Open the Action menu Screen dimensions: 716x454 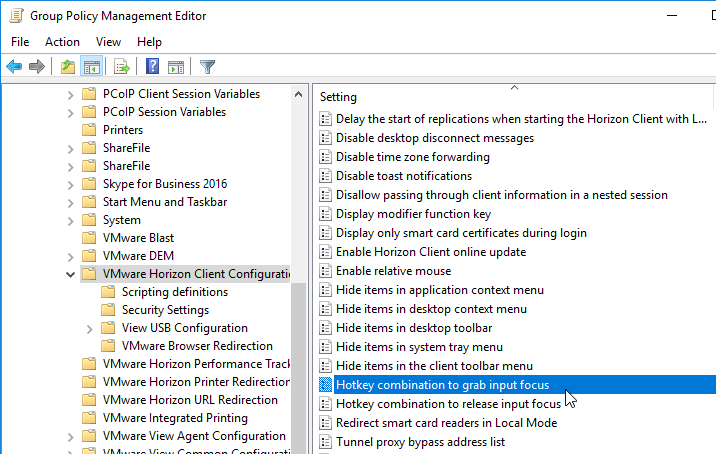[x=62, y=41]
